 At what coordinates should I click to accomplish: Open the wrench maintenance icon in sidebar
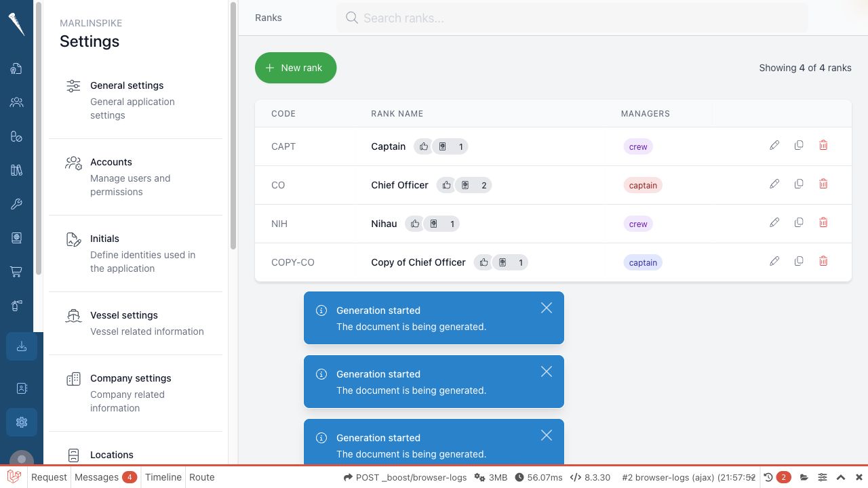(x=16, y=204)
